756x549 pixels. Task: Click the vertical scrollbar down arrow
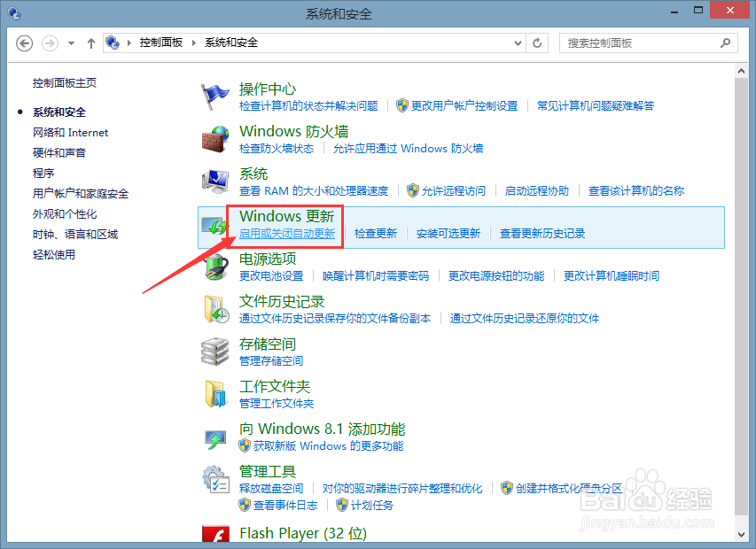[741, 535]
